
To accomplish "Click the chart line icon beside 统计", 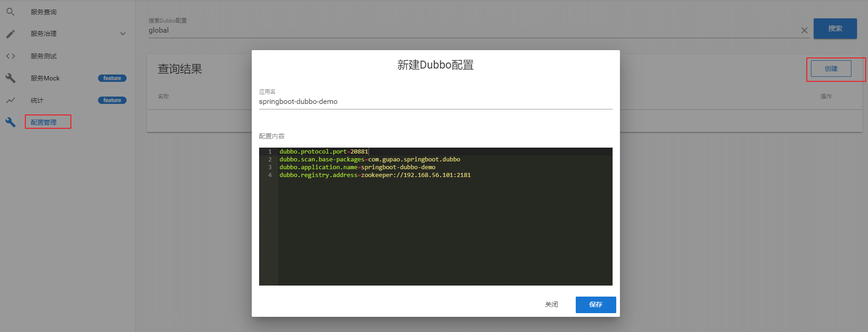I will pos(10,100).
